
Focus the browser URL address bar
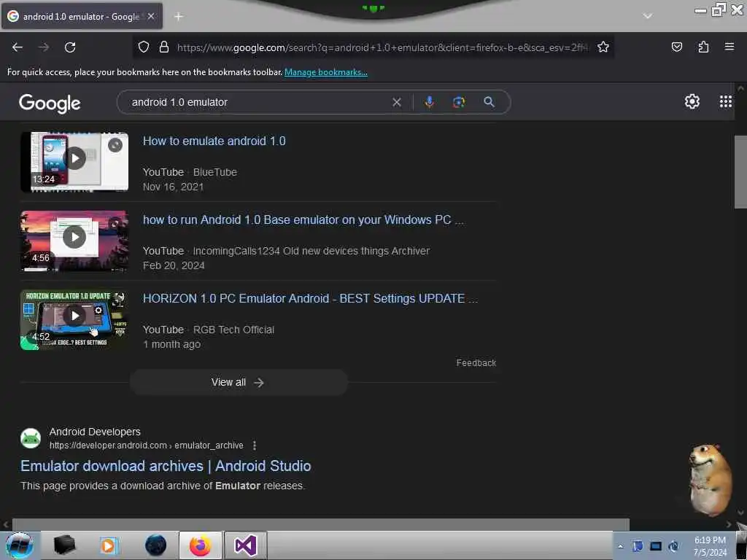point(382,47)
